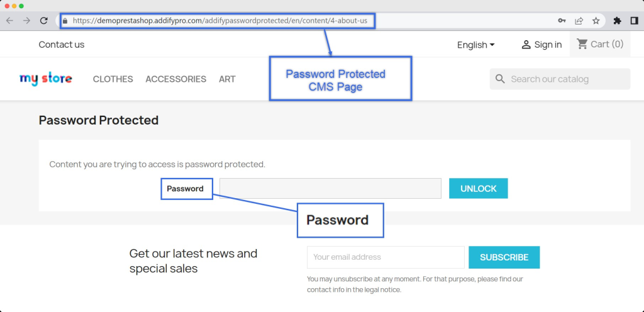Focus the 'Your email address' field
This screenshot has height=312, width=644.
pyautogui.click(x=386, y=257)
